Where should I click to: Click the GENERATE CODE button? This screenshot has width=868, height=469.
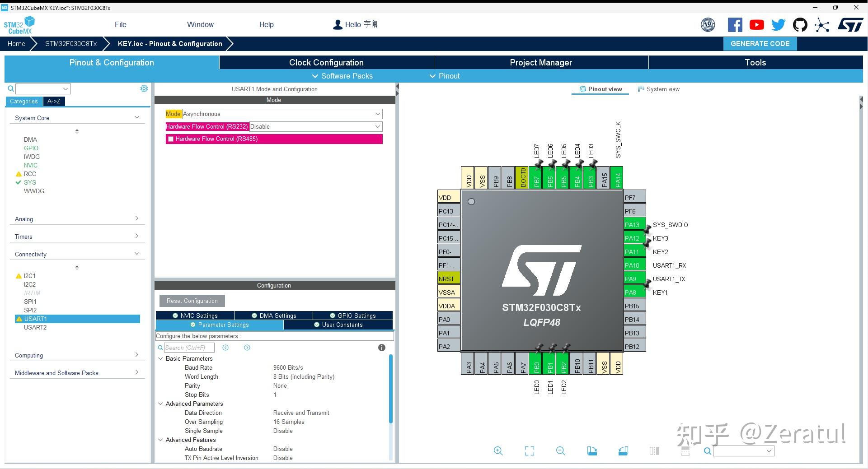(x=760, y=44)
